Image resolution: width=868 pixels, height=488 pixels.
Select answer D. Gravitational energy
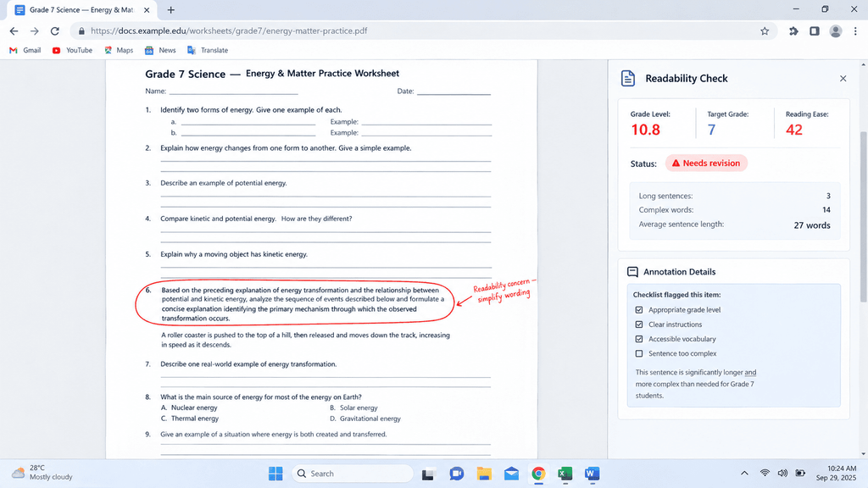(x=365, y=419)
